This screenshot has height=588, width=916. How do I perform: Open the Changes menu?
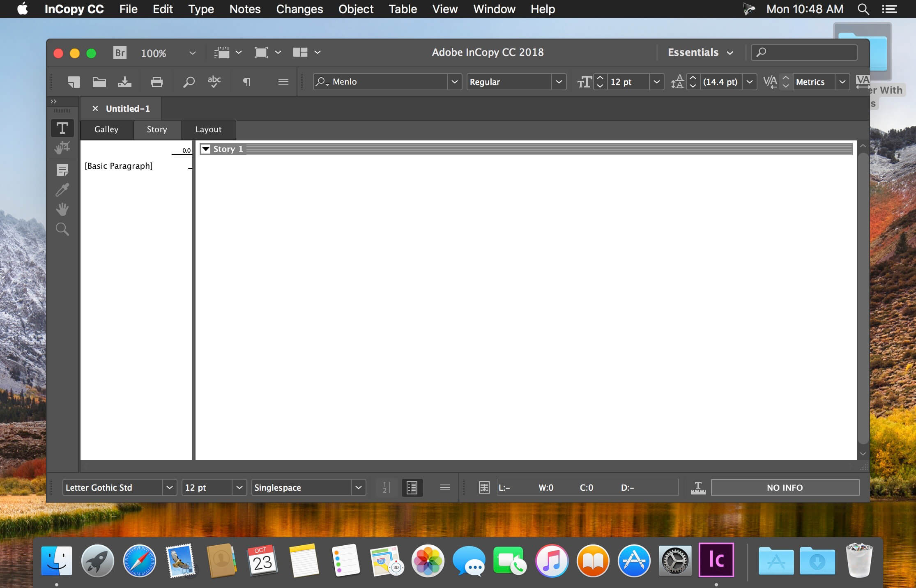(299, 9)
